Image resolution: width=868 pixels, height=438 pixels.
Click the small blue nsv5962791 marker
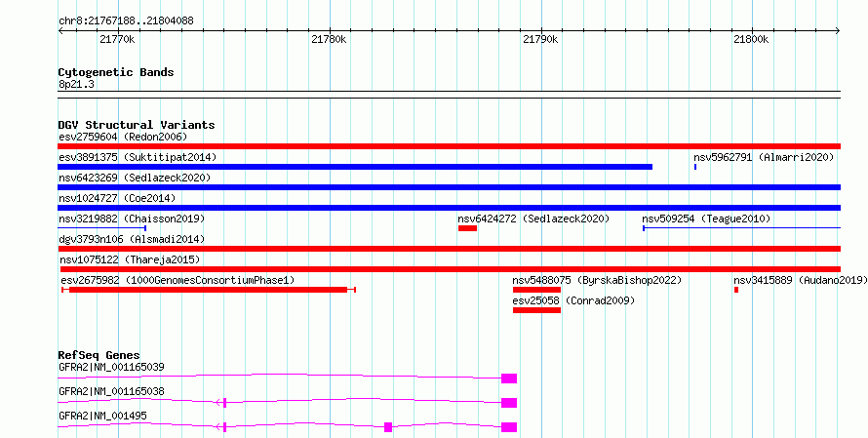tap(695, 167)
